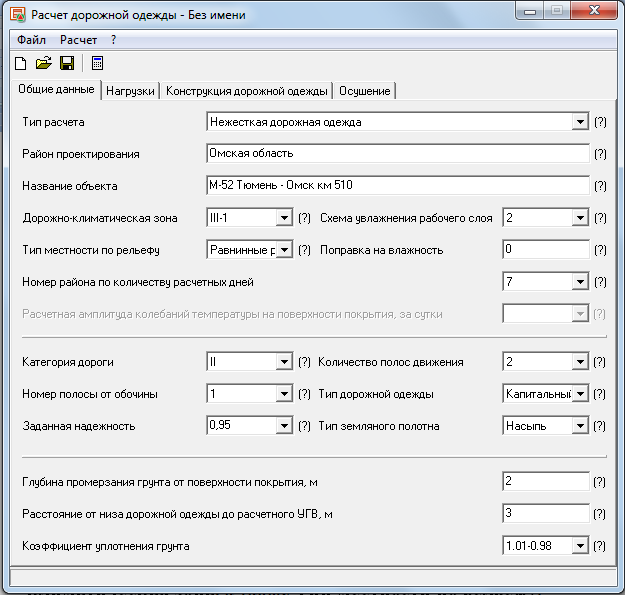The width and height of the screenshot is (625, 595).
Task: Click the (?) help next to Категория дороги
Action: 304,362
